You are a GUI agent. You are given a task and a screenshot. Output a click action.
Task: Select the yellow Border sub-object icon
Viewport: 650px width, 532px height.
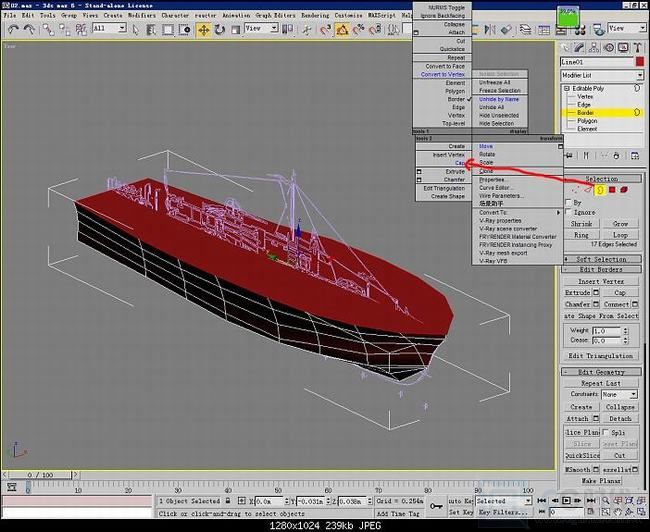pyautogui.click(x=600, y=190)
